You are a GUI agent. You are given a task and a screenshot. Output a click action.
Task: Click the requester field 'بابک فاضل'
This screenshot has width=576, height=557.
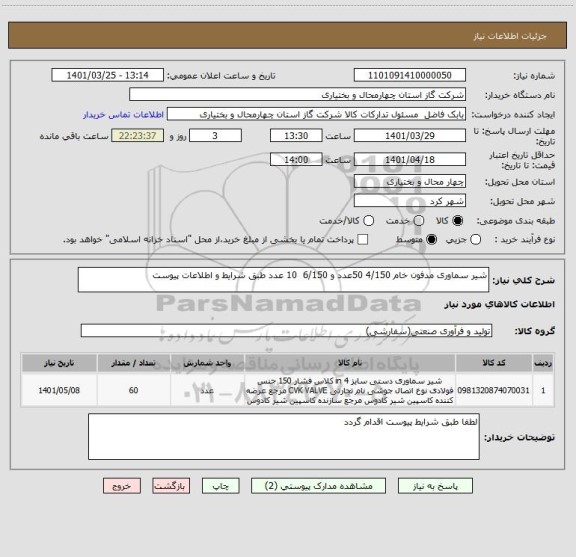click(x=316, y=114)
